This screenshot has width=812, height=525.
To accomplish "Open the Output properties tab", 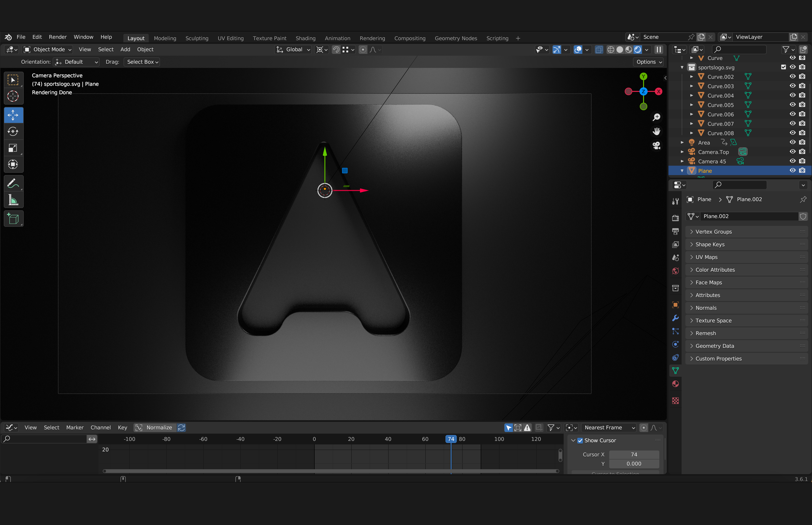I will tap(675, 232).
